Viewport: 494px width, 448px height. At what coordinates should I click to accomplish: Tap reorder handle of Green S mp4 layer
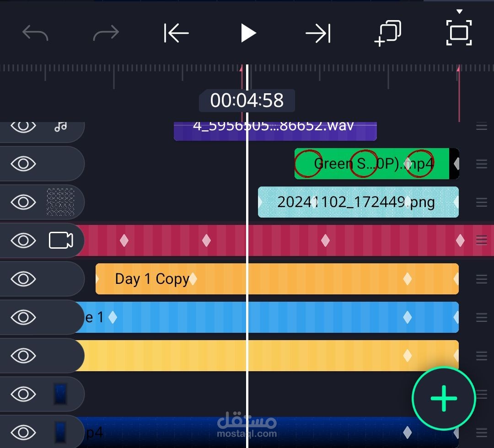point(481,164)
